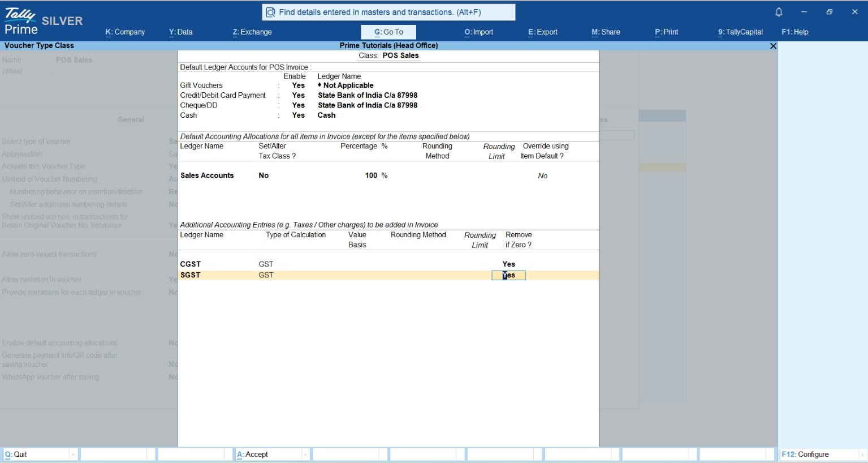
Task: Open the O: Import menu
Action: coord(479,32)
